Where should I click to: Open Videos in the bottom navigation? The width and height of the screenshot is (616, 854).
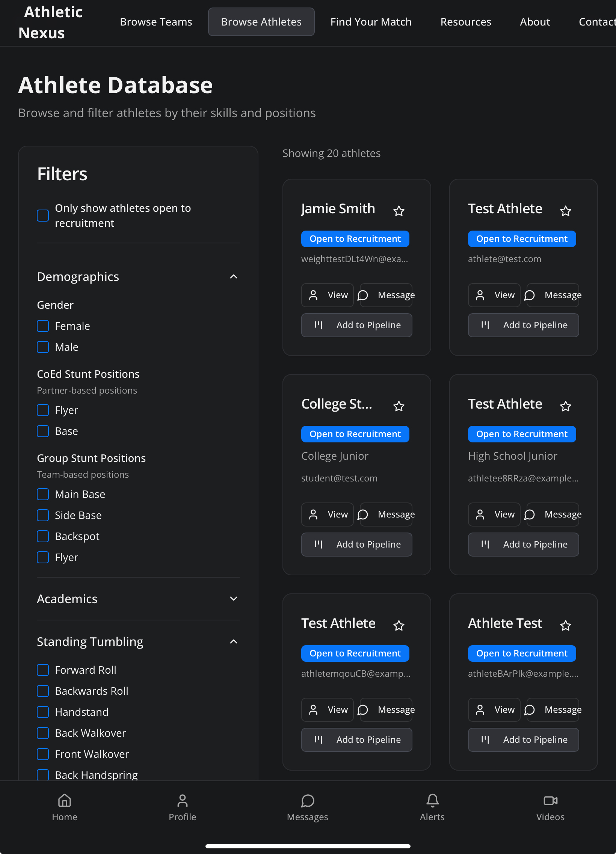tap(550, 807)
